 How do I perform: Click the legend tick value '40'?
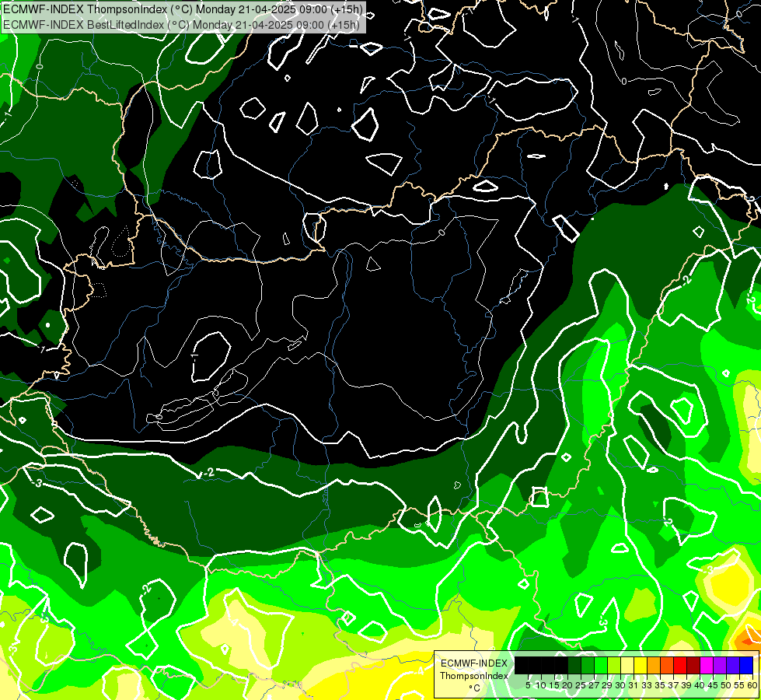pos(700,685)
